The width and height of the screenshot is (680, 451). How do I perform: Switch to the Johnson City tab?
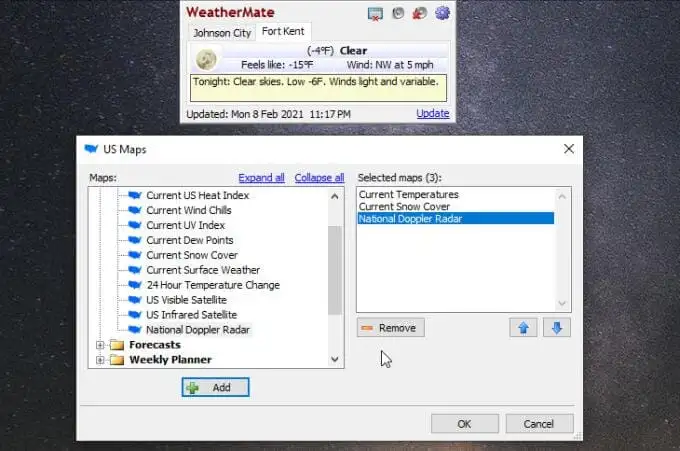[222, 33]
